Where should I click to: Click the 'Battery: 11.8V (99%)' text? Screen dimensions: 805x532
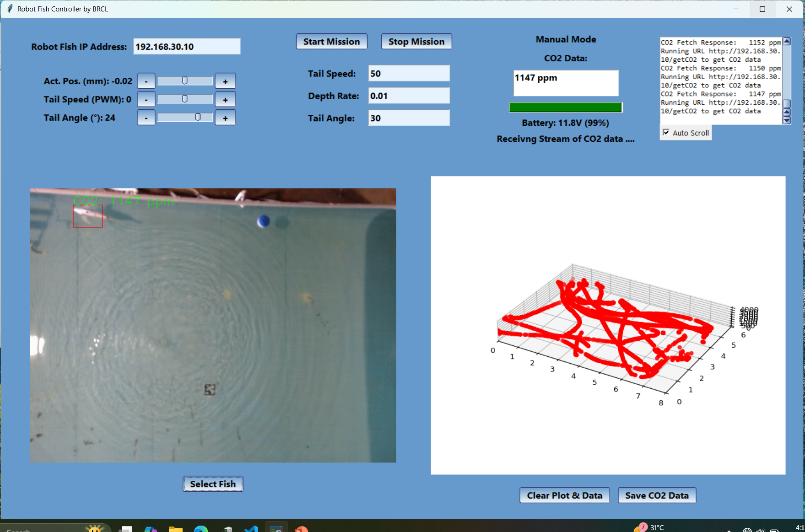pyautogui.click(x=565, y=123)
